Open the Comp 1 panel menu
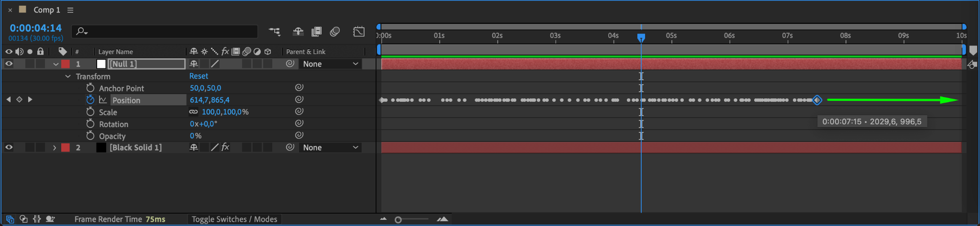This screenshot has width=980, height=226. pos(70,10)
